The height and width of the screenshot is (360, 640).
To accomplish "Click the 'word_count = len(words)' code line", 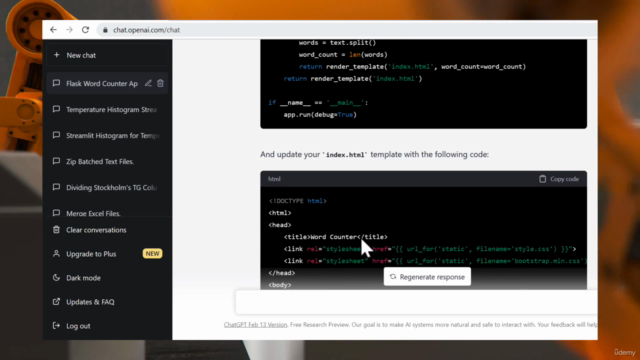I will click(343, 55).
